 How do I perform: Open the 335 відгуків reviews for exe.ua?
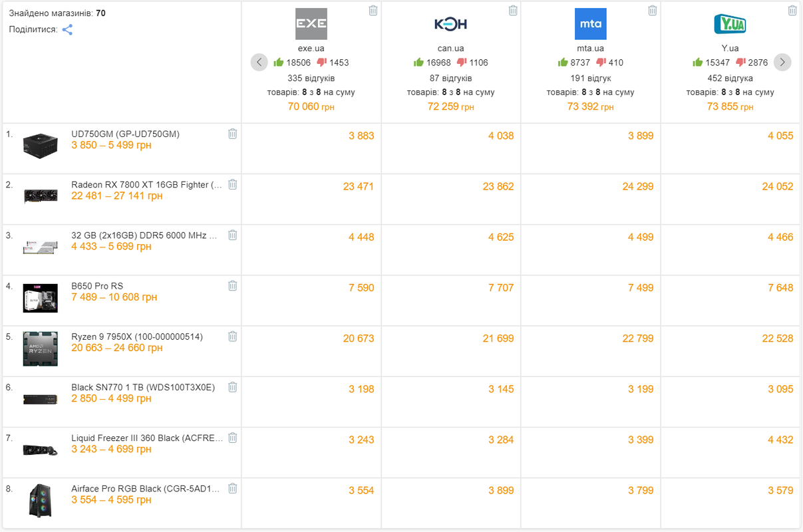[311, 78]
